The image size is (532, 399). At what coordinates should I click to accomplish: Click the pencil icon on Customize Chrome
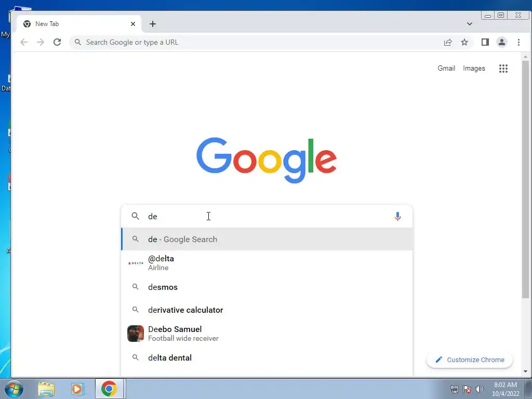point(438,360)
